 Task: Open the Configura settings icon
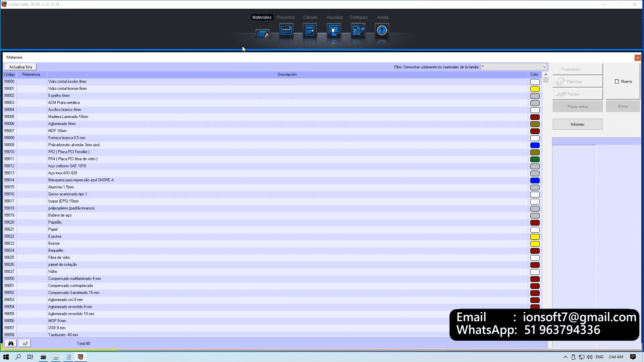coord(358,31)
